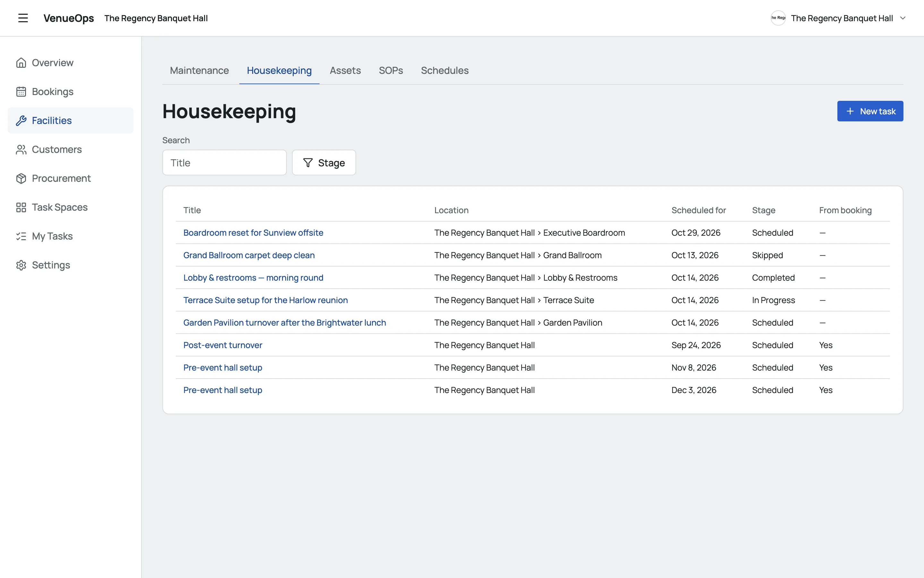Open Pre-event hall setup for Dec 3

[x=223, y=390]
